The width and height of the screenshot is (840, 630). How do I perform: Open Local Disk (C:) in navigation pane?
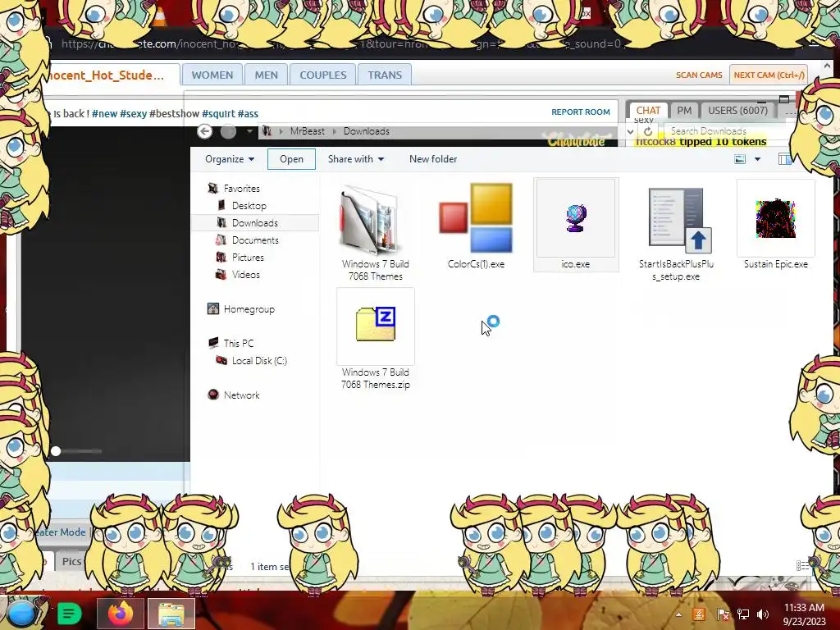[x=259, y=361]
